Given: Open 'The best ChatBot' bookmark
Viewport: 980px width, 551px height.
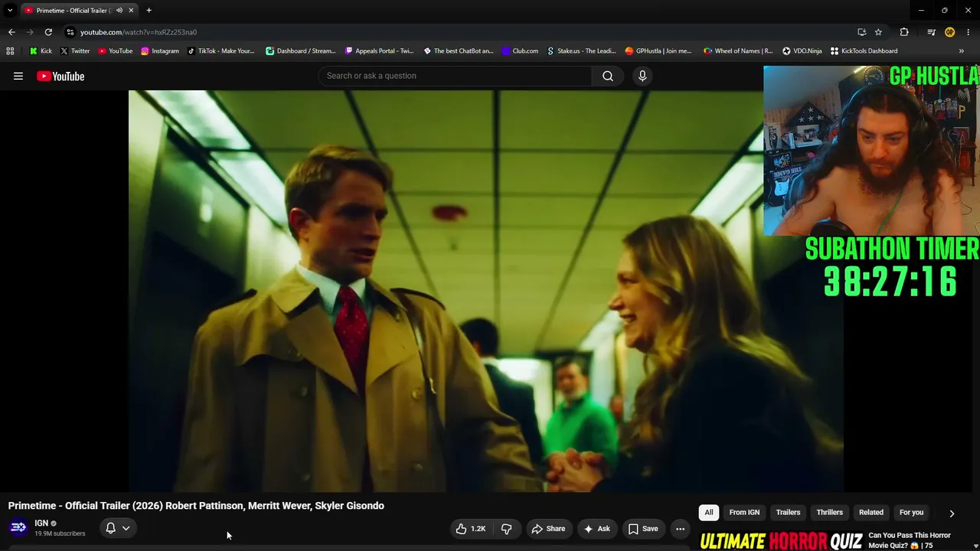Looking at the screenshot, I should pyautogui.click(x=459, y=51).
